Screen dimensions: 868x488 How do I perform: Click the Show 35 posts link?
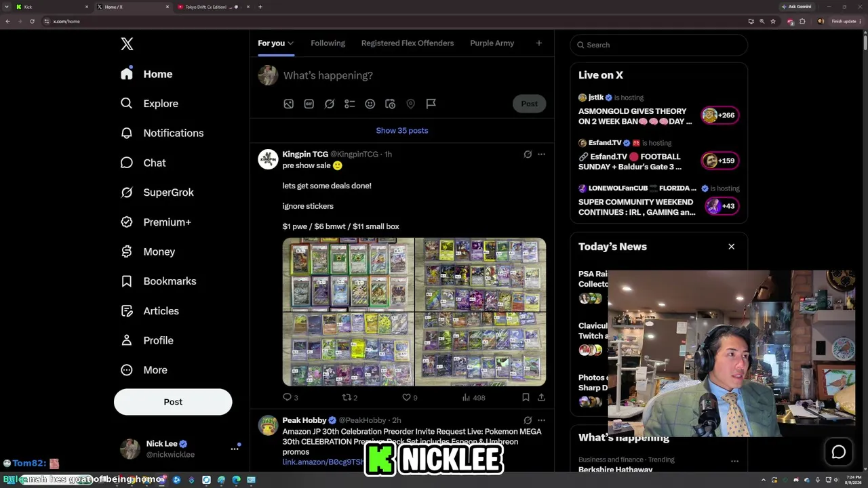(x=402, y=131)
